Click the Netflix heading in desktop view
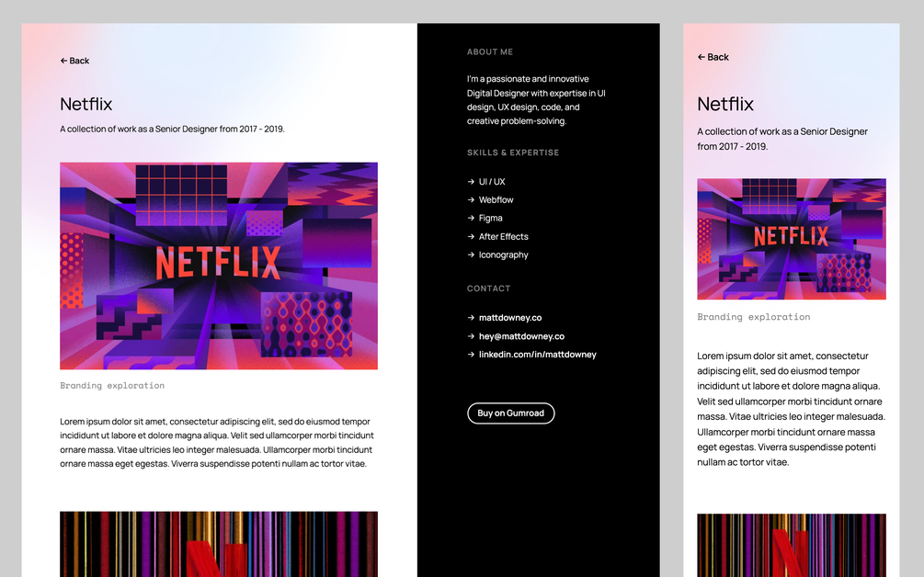 pyautogui.click(x=86, y=104)
